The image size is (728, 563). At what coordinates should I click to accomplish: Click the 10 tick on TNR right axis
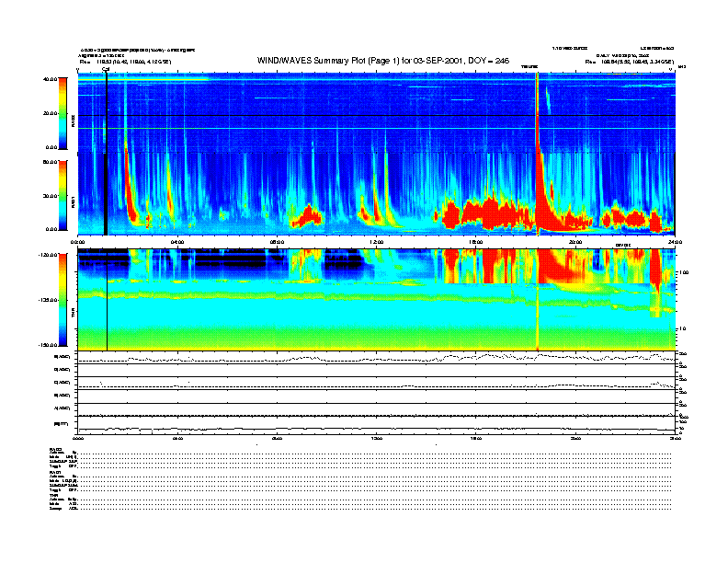[682, 328]
